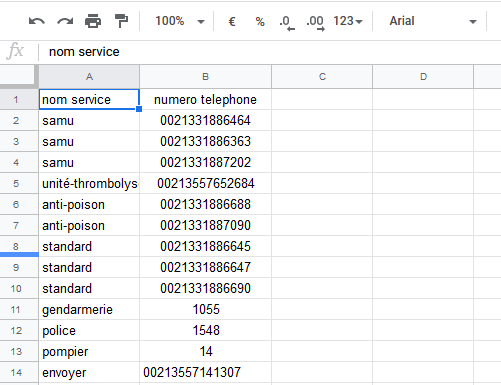Open the 100% zoom dropdown
This screenshot has width=501, height=385.
pos(179,21)
